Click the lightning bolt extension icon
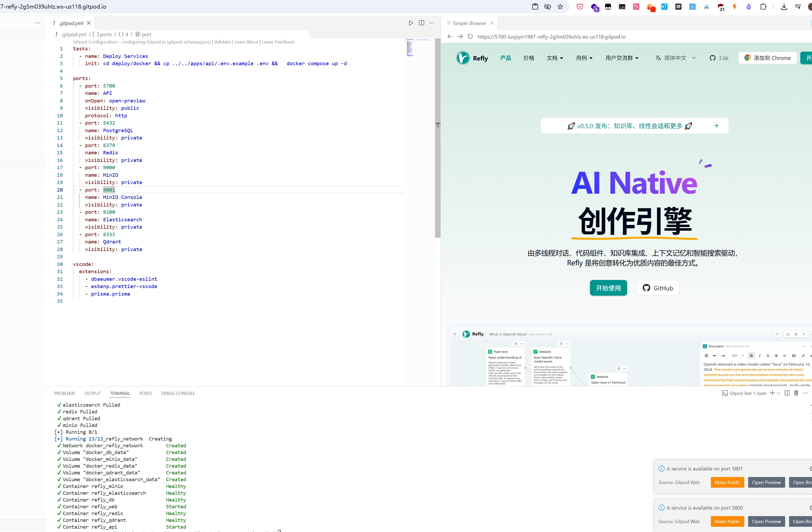The height and width of the screenshot is (532, 812). (x=734, y=7)
